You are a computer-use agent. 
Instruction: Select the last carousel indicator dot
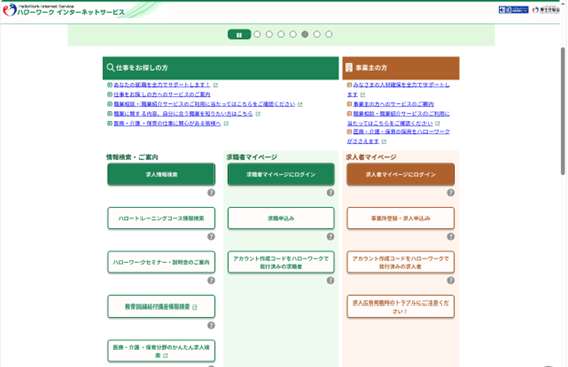[329, 34]
